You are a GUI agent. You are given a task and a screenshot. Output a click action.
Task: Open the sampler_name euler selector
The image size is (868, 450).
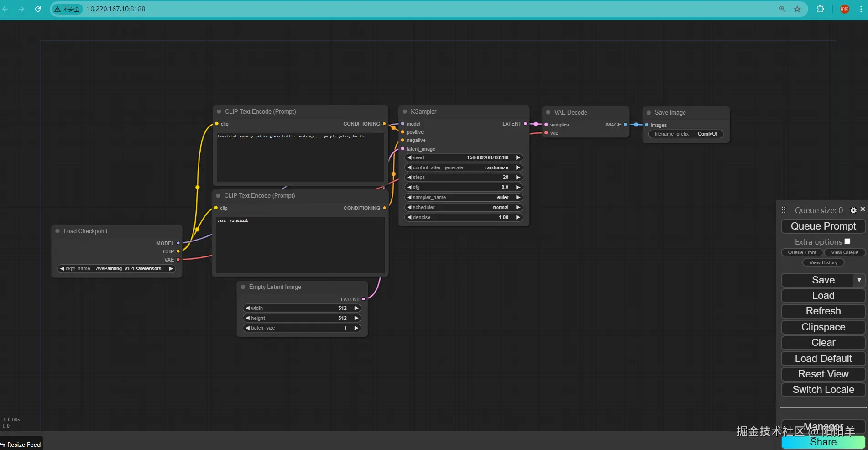pos(464,198)
